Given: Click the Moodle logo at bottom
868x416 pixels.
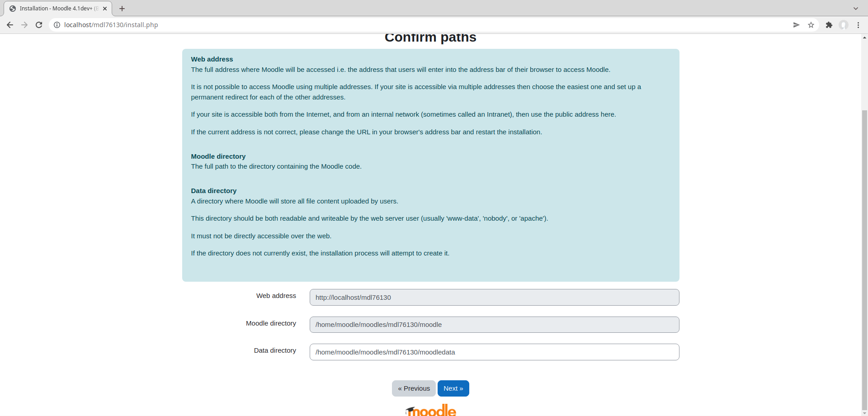Looking at the screenshot, I should 431,410.
